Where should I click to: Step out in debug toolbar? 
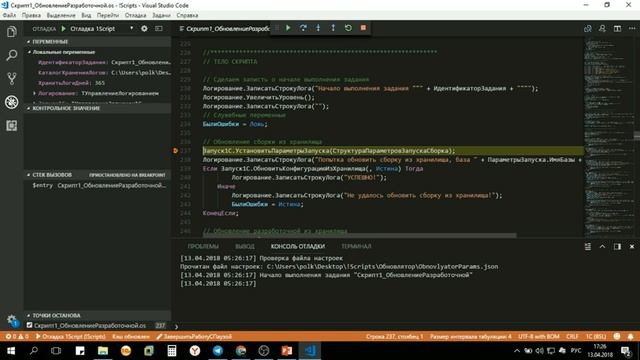pos(333,28)
